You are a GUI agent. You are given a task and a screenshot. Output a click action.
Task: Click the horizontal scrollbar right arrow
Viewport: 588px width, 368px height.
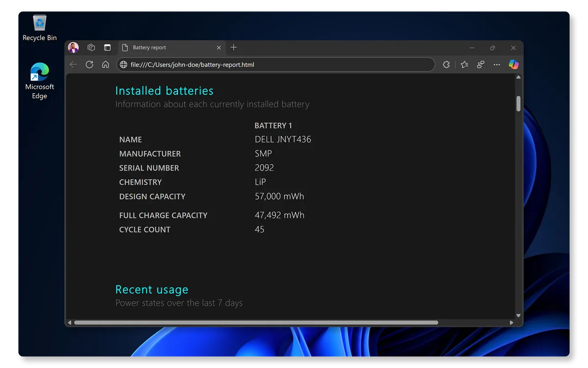(x=512, y=322)
